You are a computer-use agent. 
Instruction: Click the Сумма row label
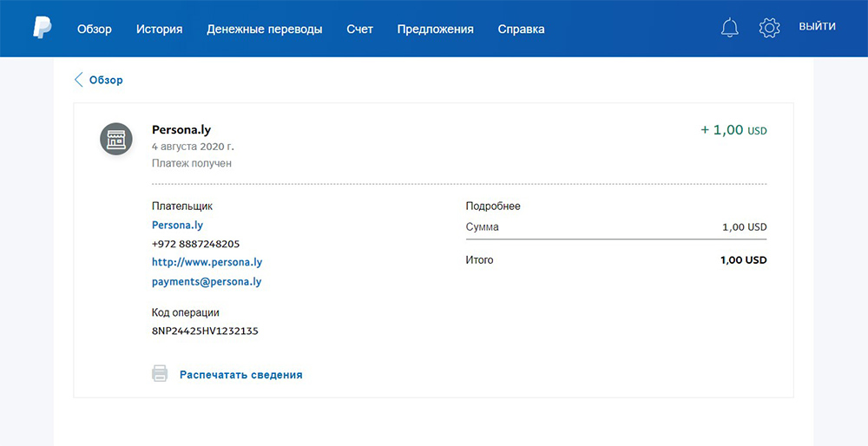482,226
